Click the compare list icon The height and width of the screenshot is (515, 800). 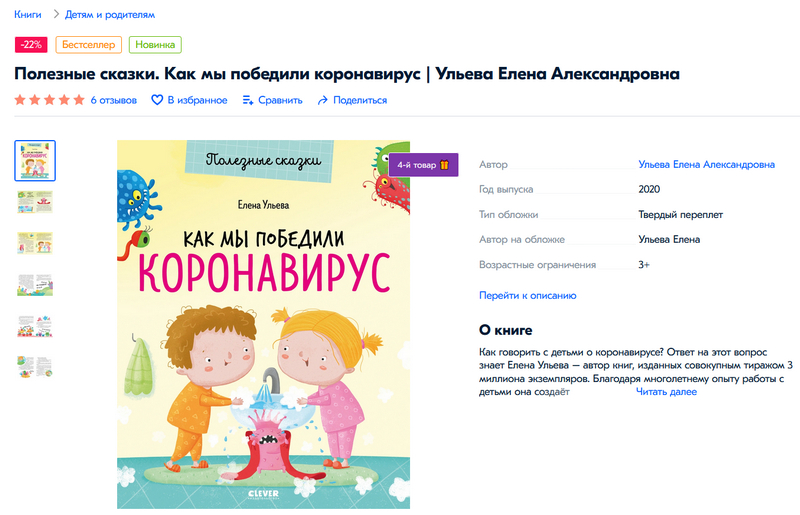(x=248, y=100)
